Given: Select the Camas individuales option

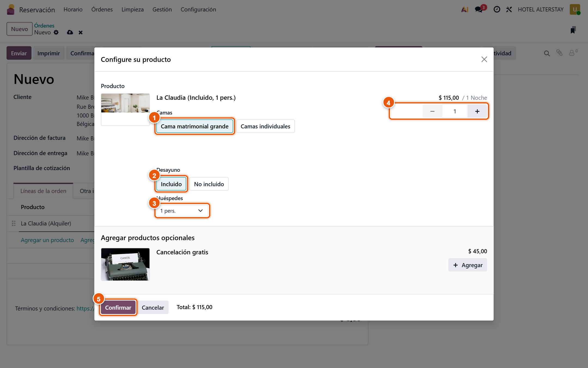Looking at the screenshot, I should coord(265,126).
